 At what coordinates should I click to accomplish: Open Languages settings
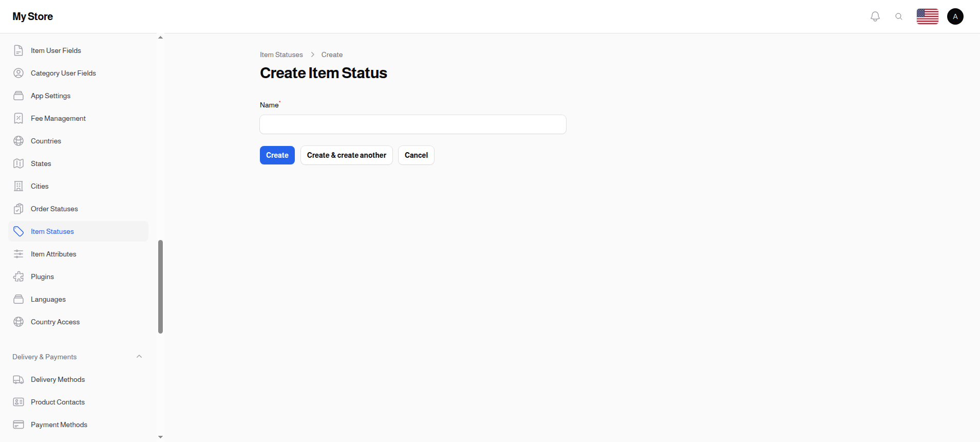coord(79,299)
